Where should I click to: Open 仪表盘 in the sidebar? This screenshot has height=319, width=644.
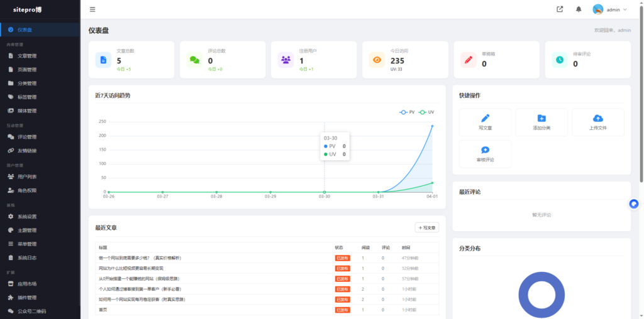click(40, 30)
